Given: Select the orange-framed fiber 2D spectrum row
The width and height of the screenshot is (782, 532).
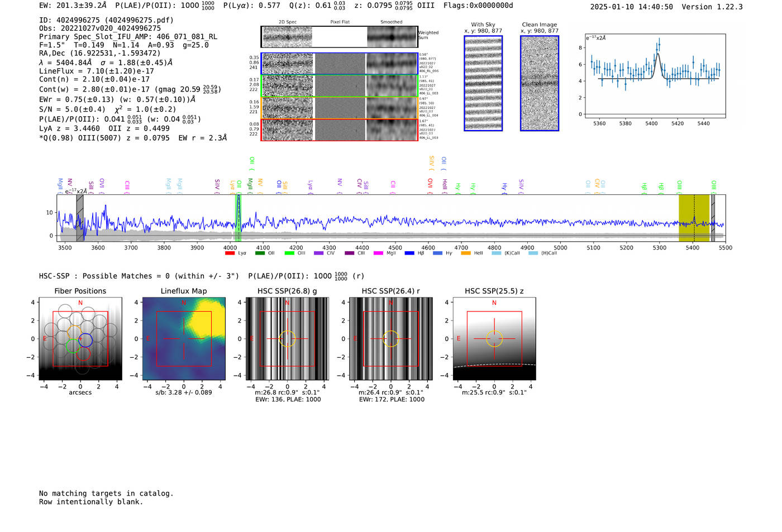Looking at the screenshot, I should [340, 108].
